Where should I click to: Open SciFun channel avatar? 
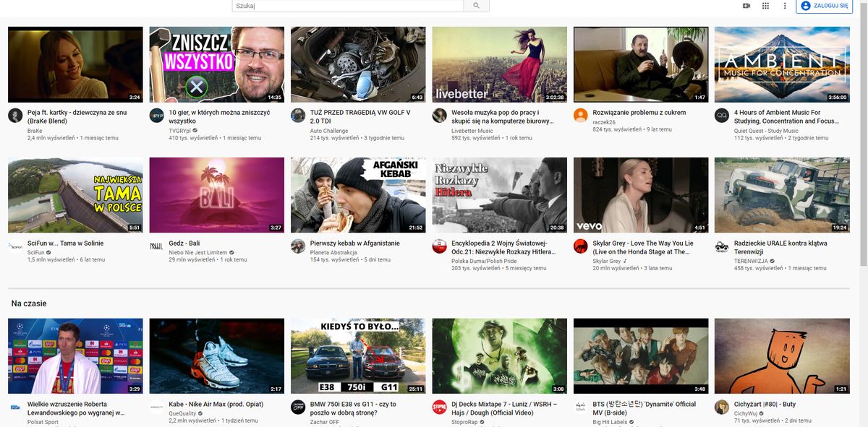click(15, 246)
